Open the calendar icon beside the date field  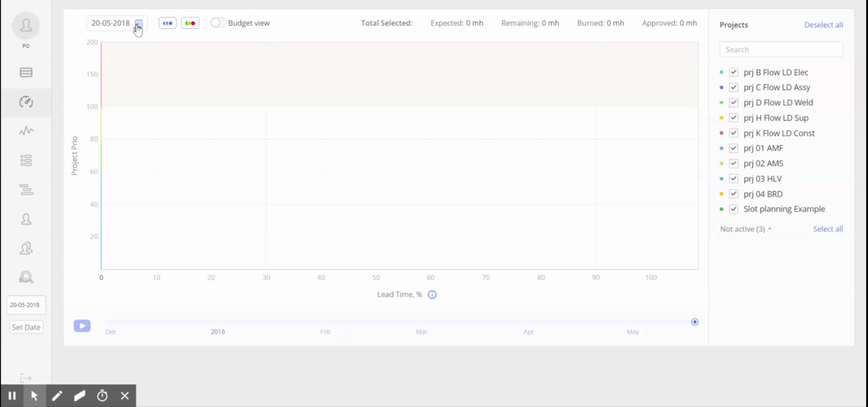click(x=139, y=23)
